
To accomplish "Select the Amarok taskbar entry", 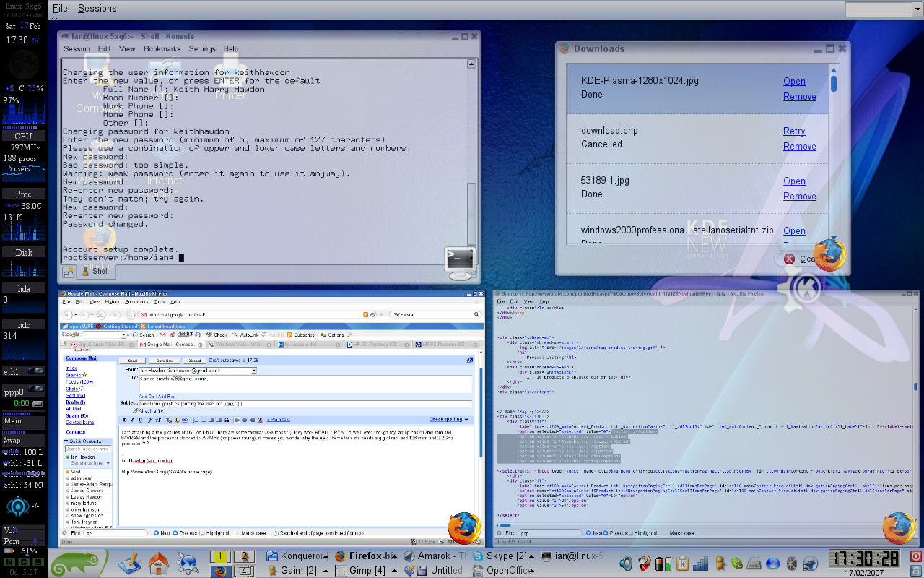I will coord(435,556).
